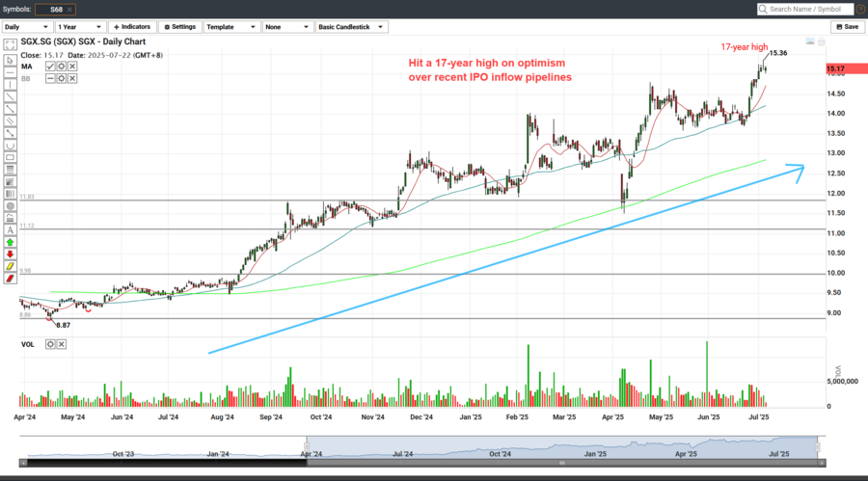
Task: Select the horizontal line drawing tool
Action: (10, 72)
